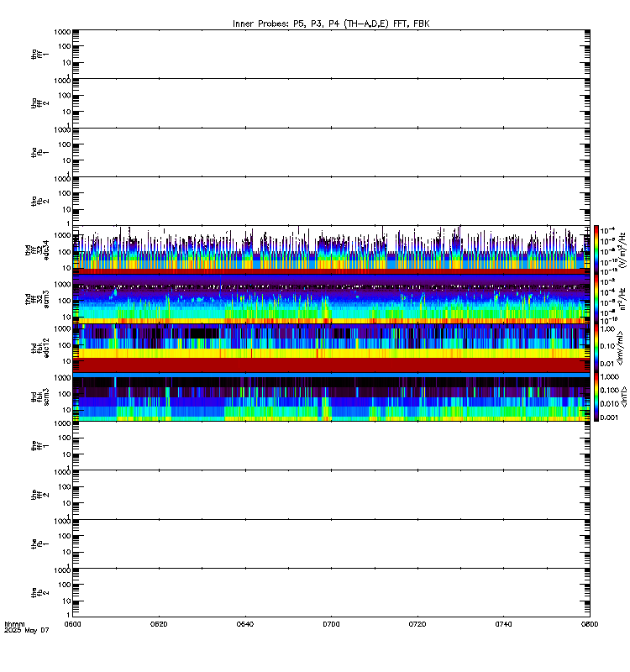Click the '0.10' color bar tick value
630x672 pixels.
point(607,346)
